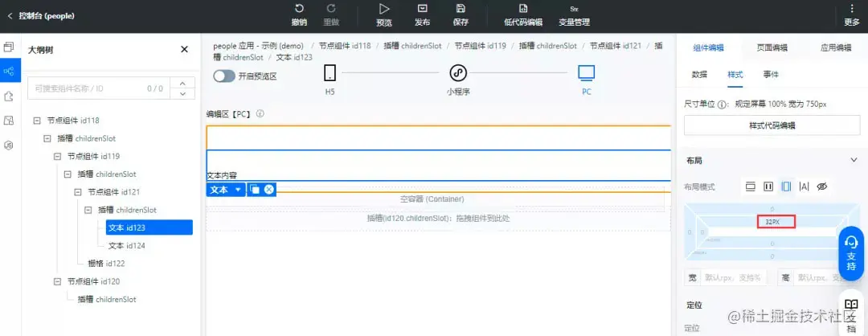Collapse childrenSlot under 节点组件 id118
The image size is (868, 336).
click(47, 138)
